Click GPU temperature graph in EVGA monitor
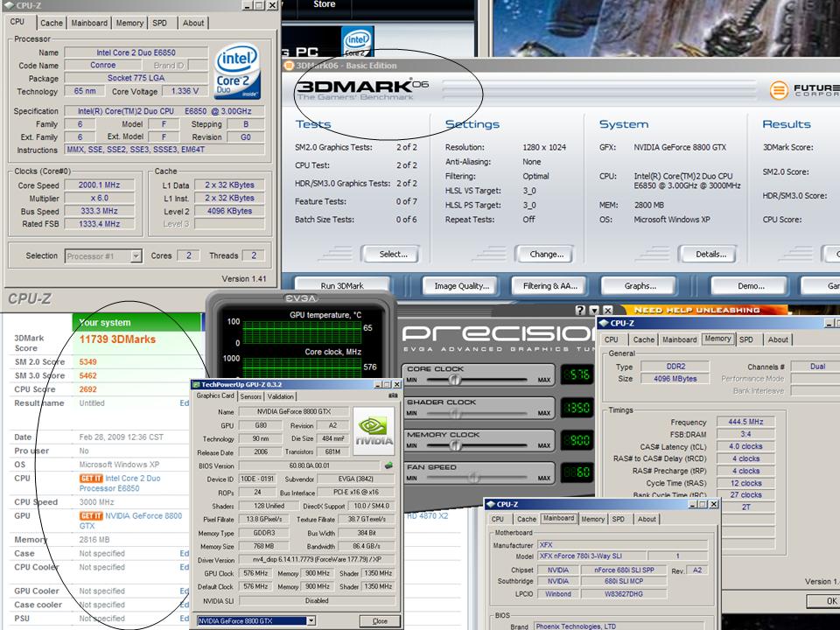This screenshot has width=840, height=630. (302, 332)
